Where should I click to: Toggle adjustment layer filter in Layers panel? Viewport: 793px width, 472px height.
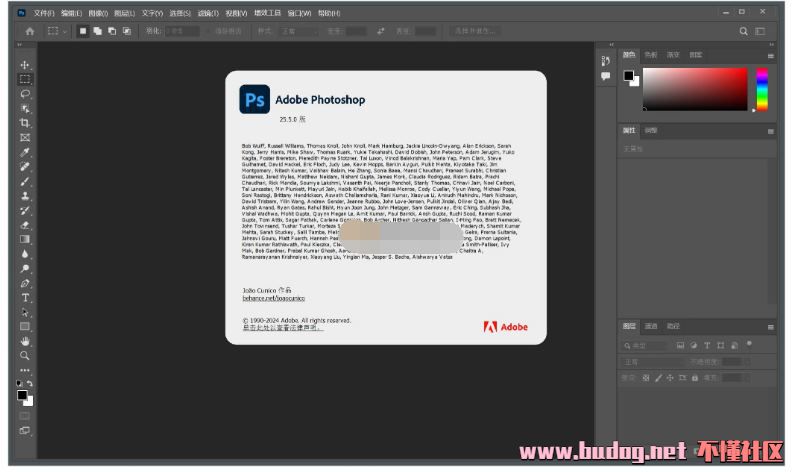coord(694,346)
